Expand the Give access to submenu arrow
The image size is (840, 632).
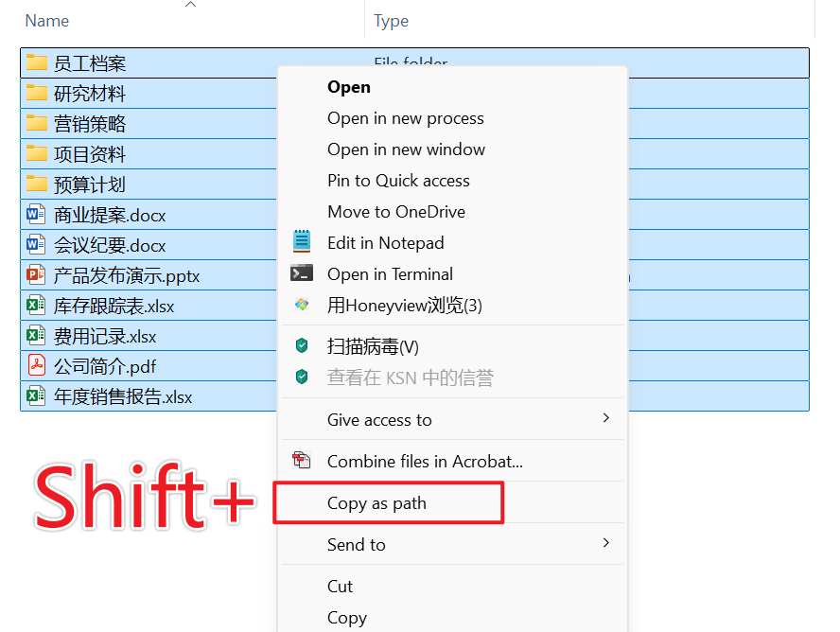click(x=606, y=418)
